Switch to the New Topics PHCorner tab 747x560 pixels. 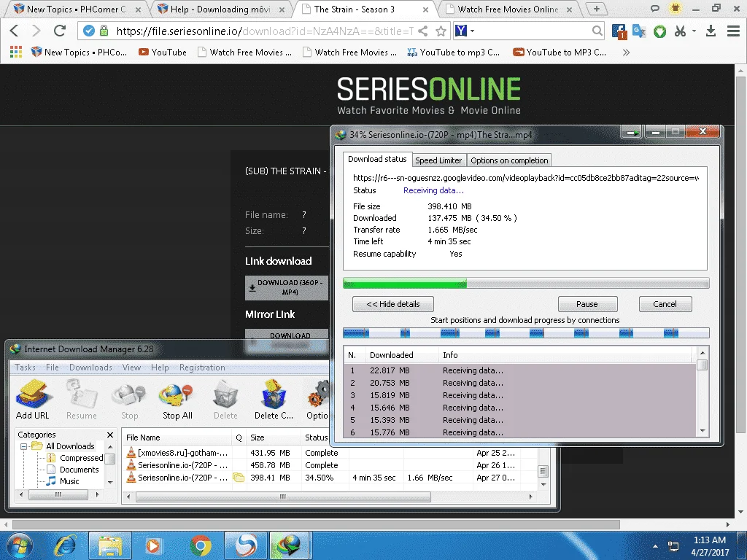coord(76,9)
